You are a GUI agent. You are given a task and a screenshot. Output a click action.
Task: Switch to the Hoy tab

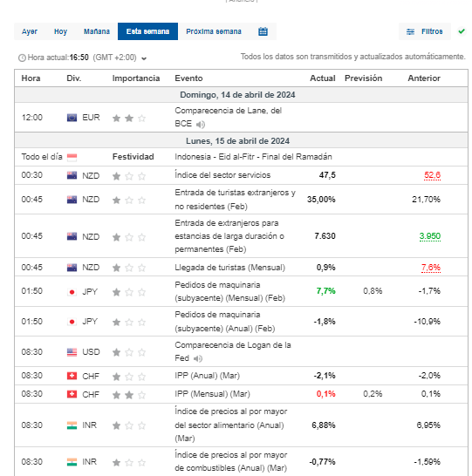pyautogui.click(x=60, y=31)
